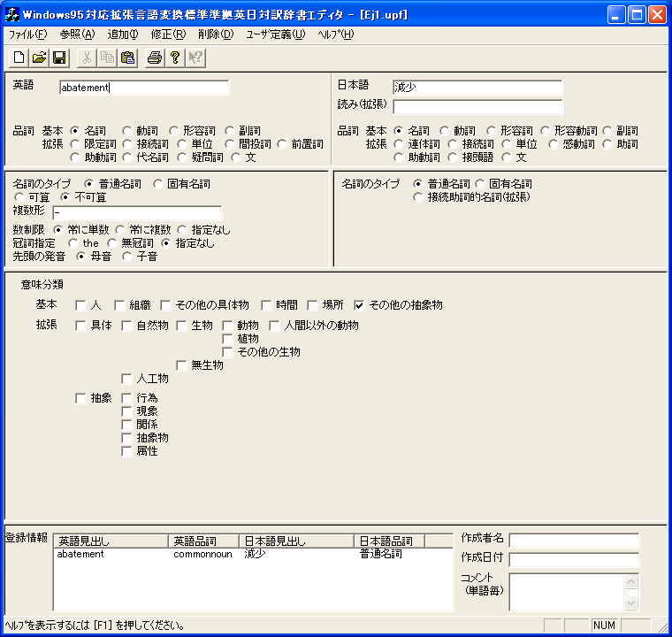Check the 属性 checkbox

pos(126,452)
